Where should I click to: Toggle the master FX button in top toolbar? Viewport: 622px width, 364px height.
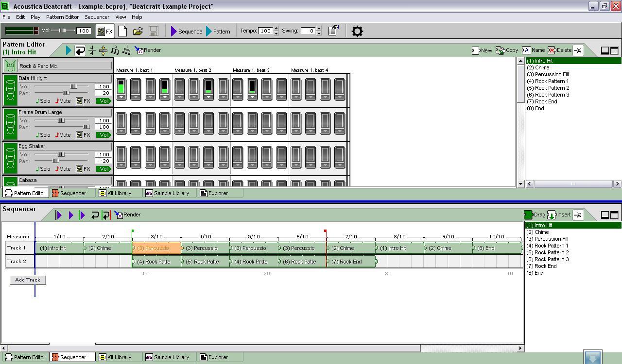105,31
